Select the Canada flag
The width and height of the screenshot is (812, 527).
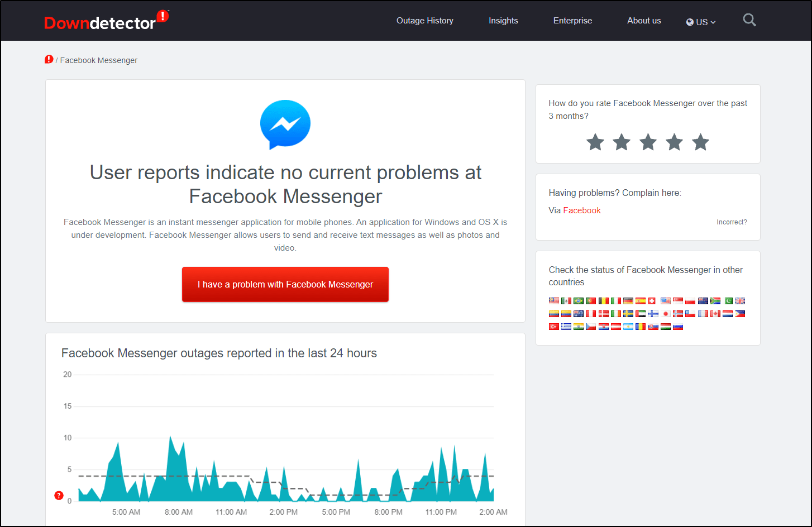point(715,314)
